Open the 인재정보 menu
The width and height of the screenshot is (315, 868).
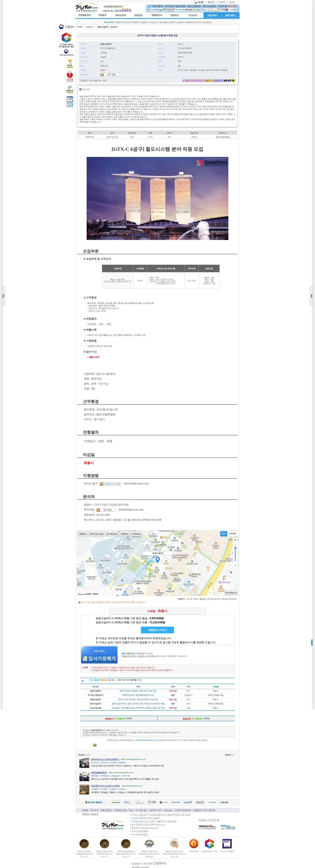pos(102,15)
